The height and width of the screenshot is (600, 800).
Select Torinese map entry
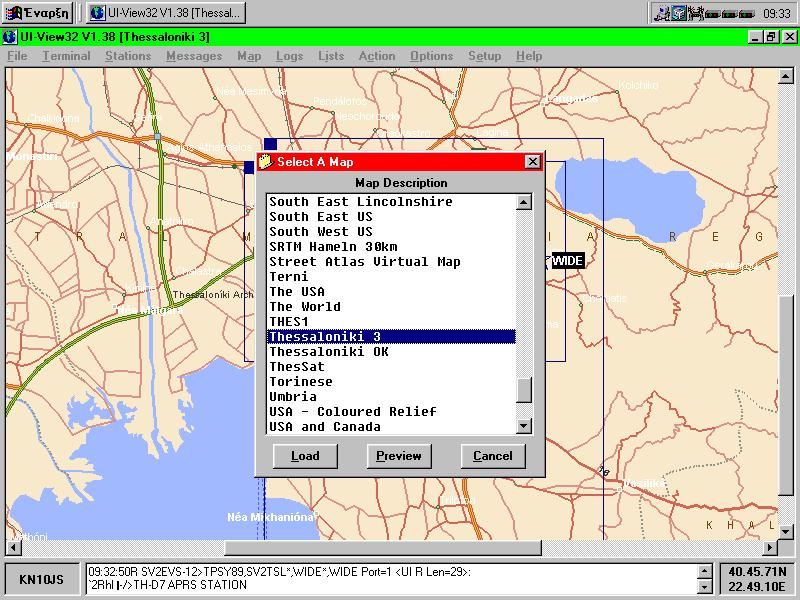click(391, 382)
